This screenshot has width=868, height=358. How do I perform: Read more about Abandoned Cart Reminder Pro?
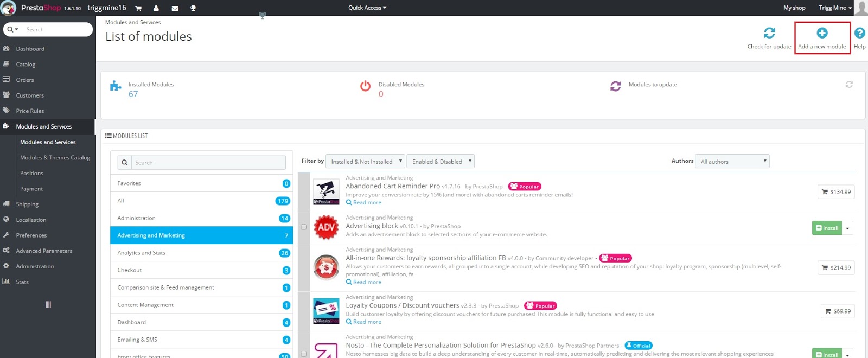[364, 202]
